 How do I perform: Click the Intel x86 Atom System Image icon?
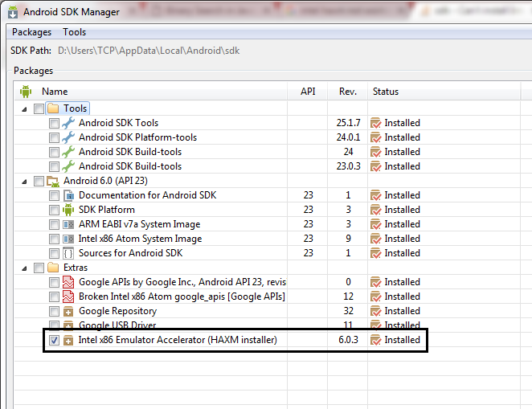(68, 239)
